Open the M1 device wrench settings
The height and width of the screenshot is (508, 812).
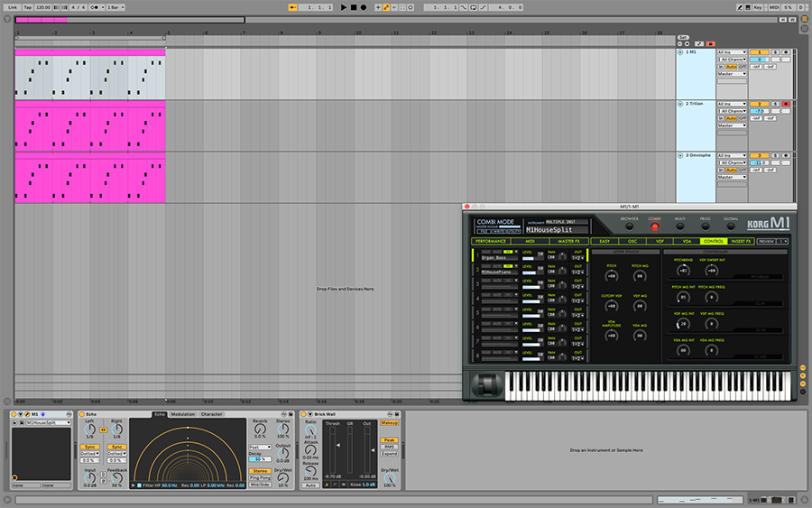coord(27,414)
